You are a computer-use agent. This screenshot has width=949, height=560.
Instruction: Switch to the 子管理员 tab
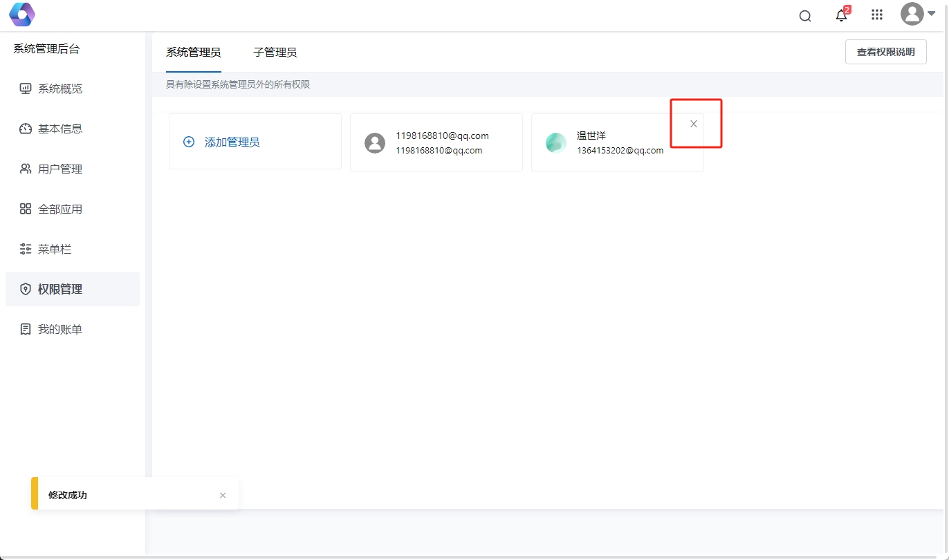(275, 52)
